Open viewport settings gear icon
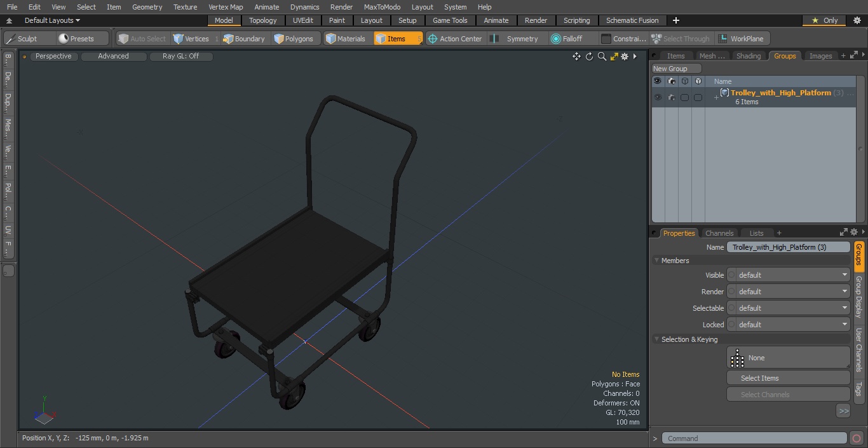This screenshot has height=448, width=868. click(625, 57)
